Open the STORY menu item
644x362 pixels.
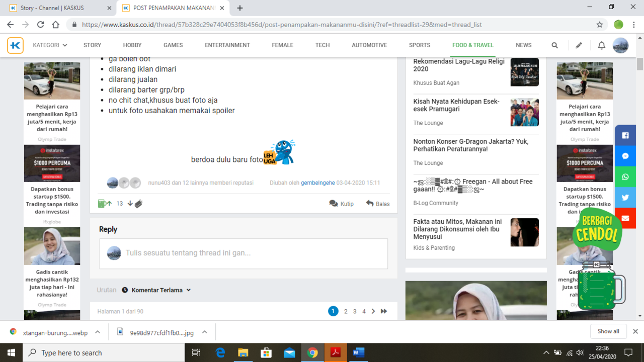click(92, 45)
